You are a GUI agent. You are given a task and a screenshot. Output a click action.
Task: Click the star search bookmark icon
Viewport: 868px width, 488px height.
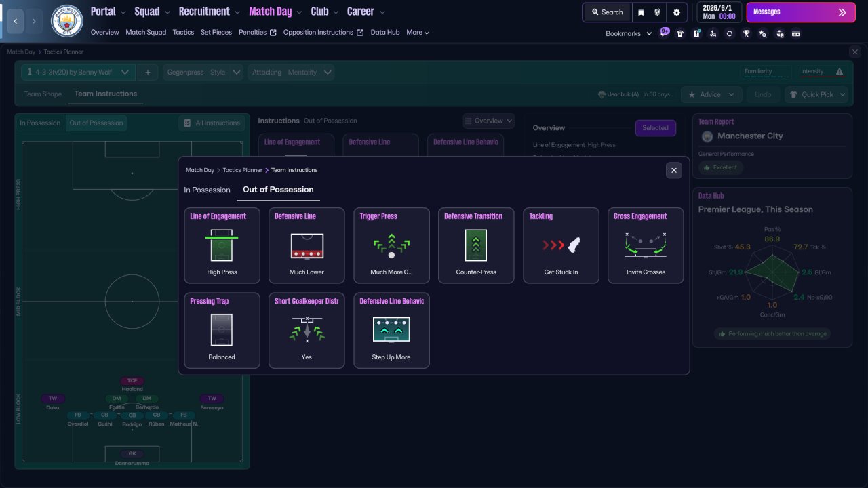[763, 33]
